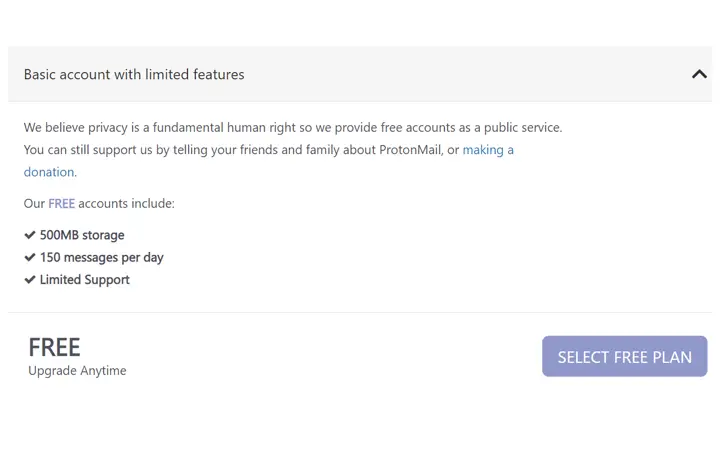Select the '150 messages per day' feature text
Viewport: 720px width, 450px height.
tap(101, 258)
